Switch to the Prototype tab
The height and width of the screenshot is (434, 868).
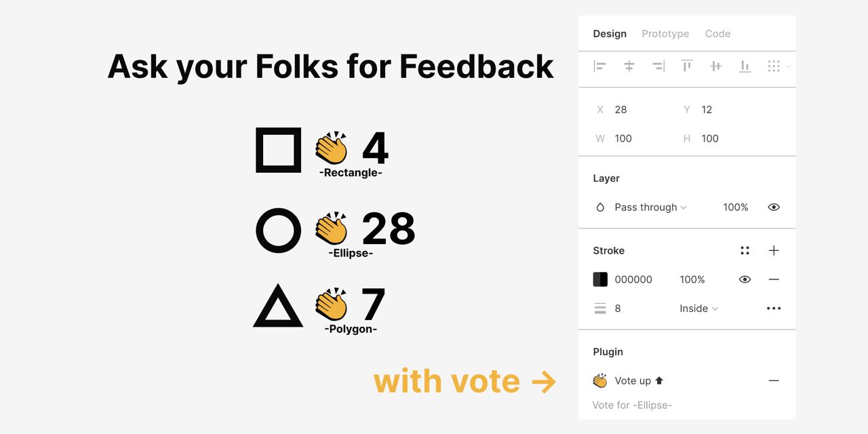coord(665,33)
